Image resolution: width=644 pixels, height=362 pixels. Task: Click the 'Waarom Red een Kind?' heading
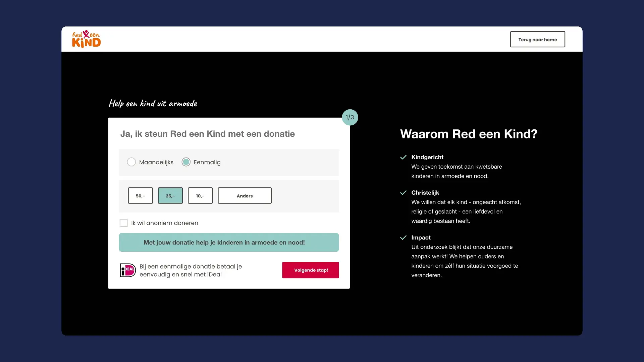click(x=469, y=134)
